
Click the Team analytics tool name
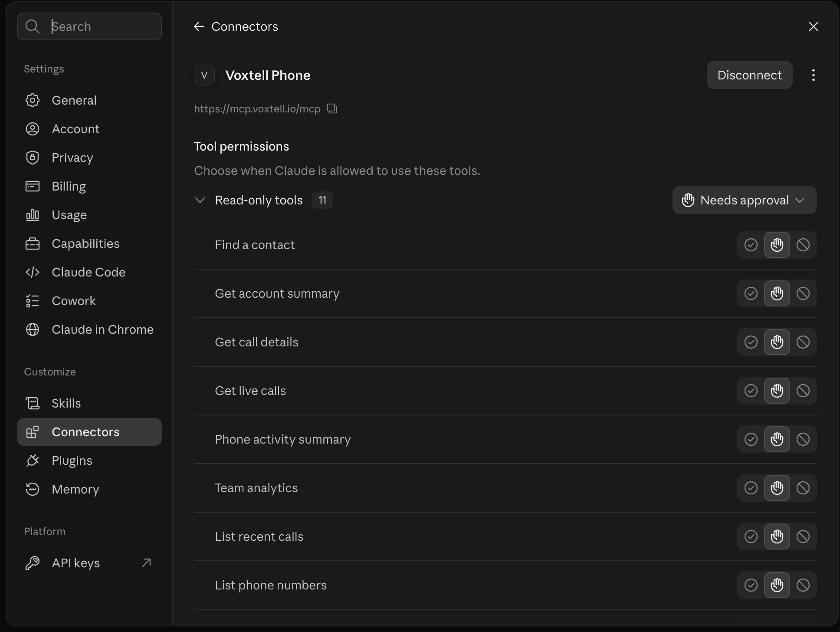point(256,488)
